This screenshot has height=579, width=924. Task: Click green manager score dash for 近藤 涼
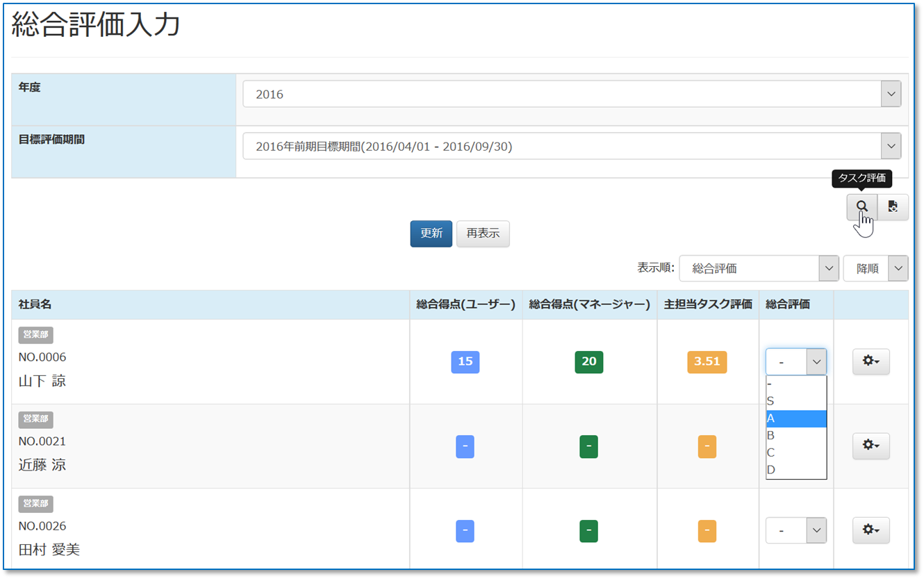(x=588, y=446)
